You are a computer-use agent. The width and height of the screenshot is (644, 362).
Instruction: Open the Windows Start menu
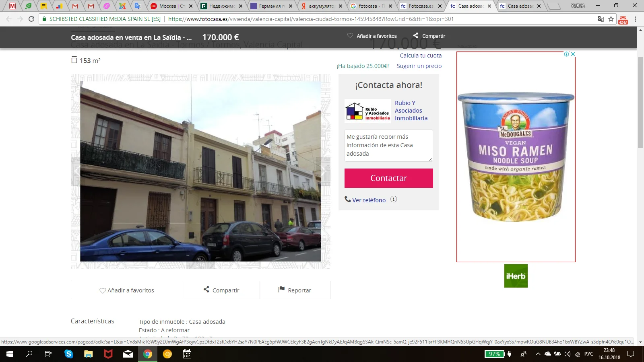10,354
